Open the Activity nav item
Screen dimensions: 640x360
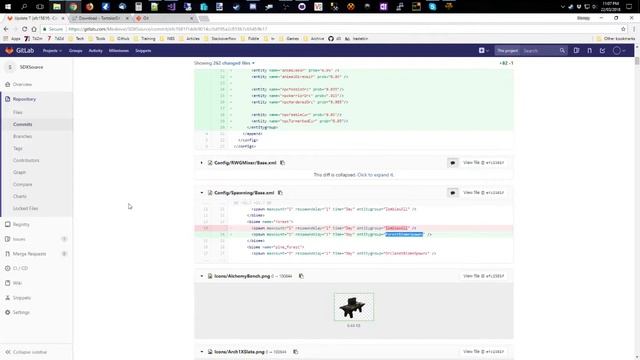click(96, 51)
